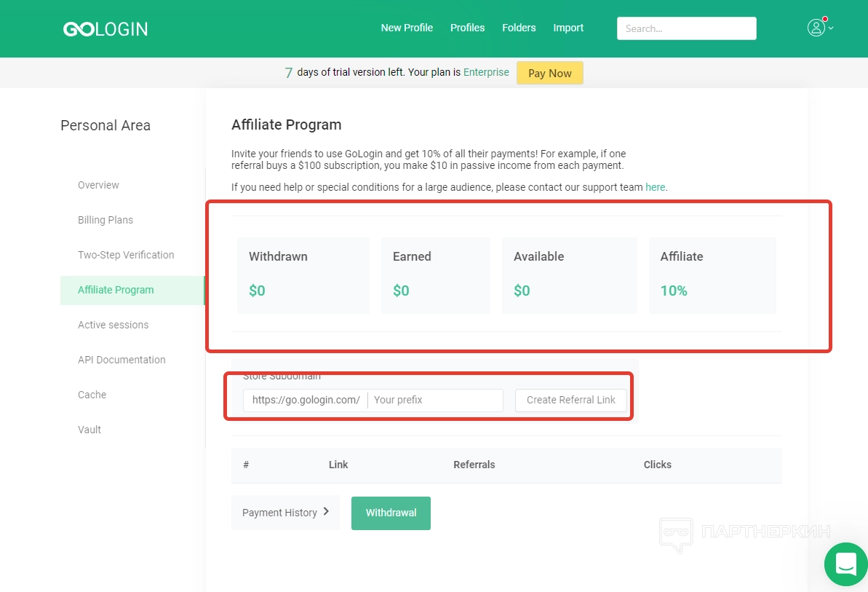Focus the 'Your prefix' input field

click(x=435, y=400)
